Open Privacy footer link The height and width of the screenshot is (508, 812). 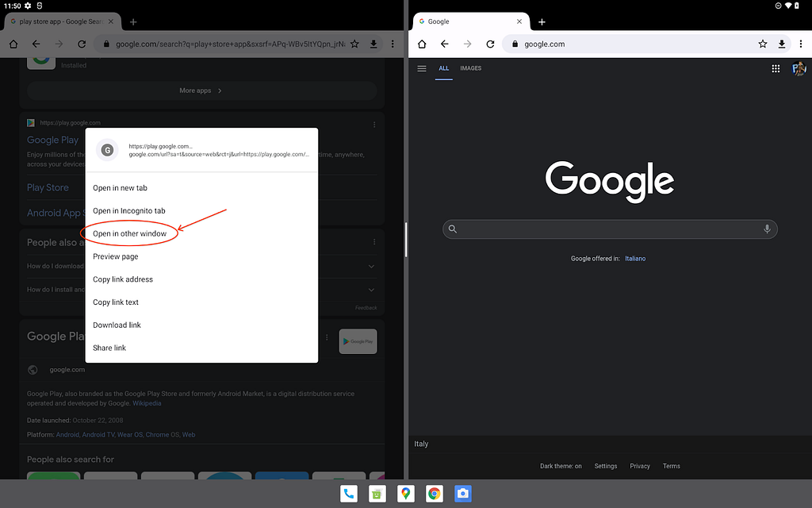tap(640, 466)
